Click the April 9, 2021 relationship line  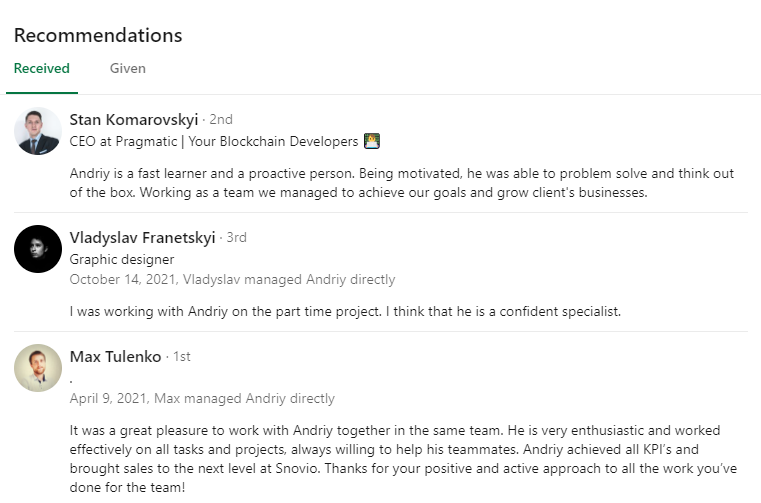[202, 399]
